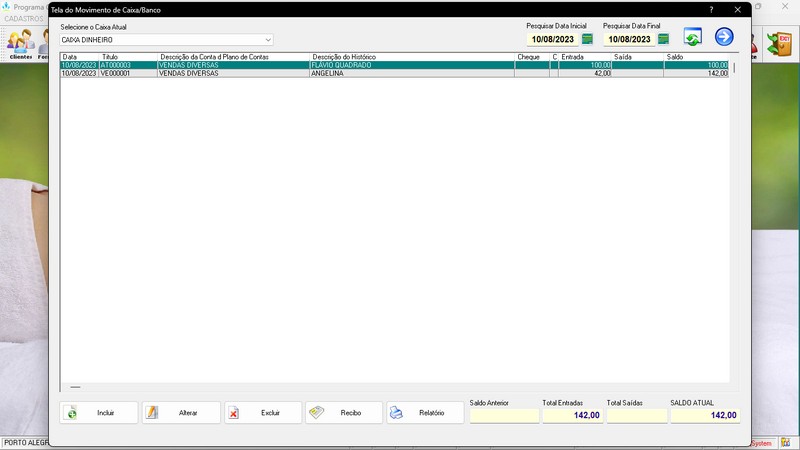Click Descrição do Histórico column header

412,57
